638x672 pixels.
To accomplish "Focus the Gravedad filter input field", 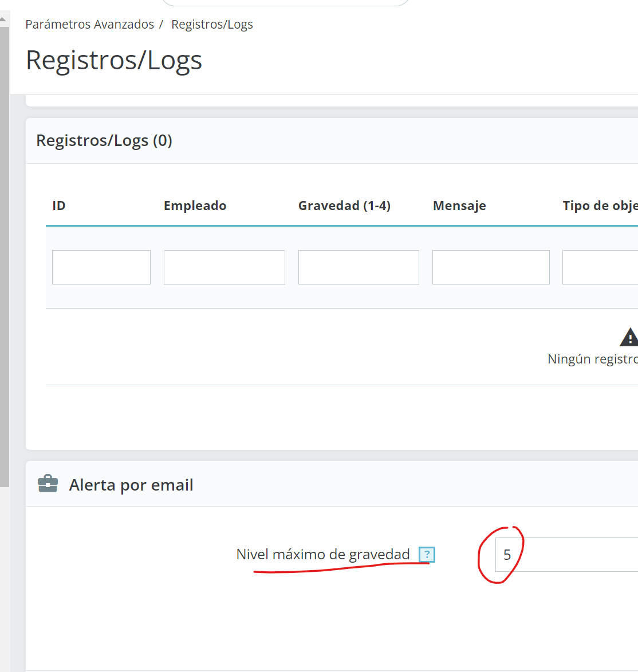I will [359, 267].
